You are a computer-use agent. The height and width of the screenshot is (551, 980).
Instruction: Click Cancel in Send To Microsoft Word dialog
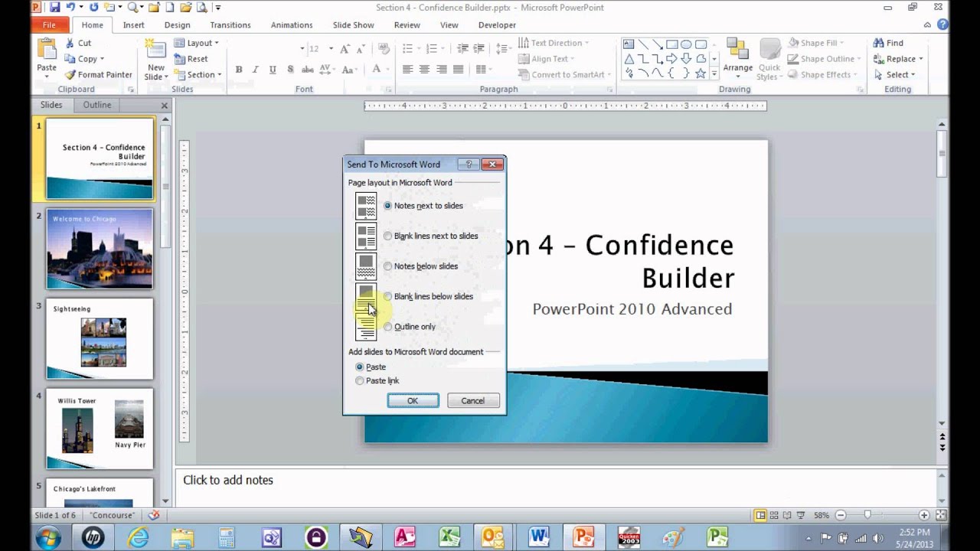(x=472, y=401)
